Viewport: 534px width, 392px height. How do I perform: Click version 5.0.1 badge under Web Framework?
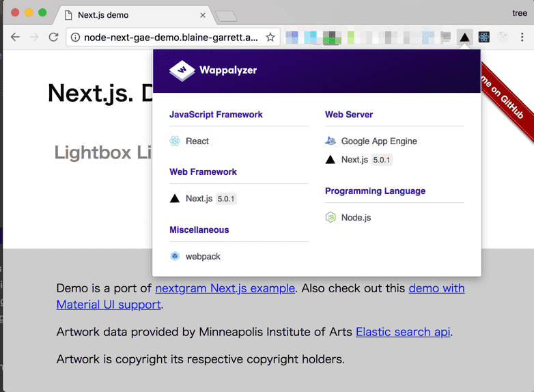click(x=226, y=199)
